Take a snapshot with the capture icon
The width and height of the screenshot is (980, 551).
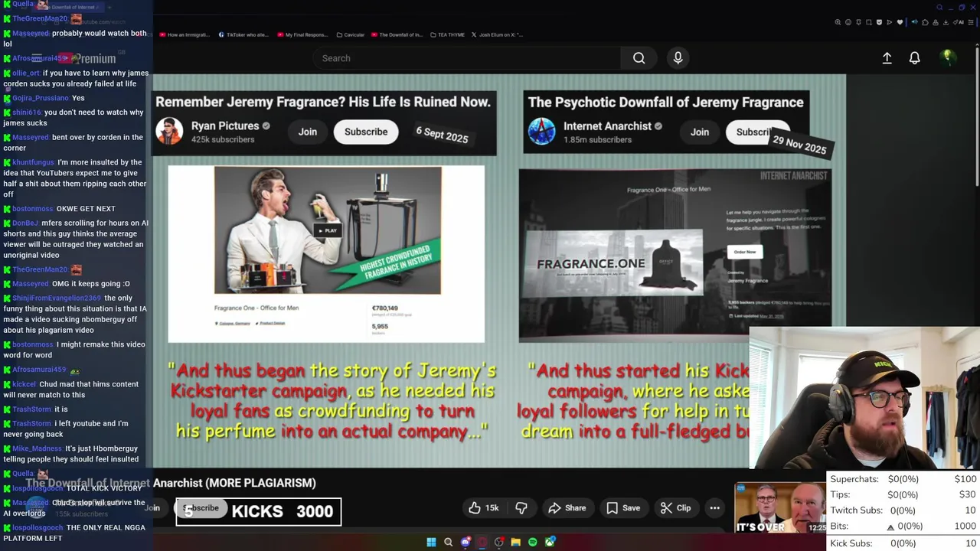tap(869, 22)
